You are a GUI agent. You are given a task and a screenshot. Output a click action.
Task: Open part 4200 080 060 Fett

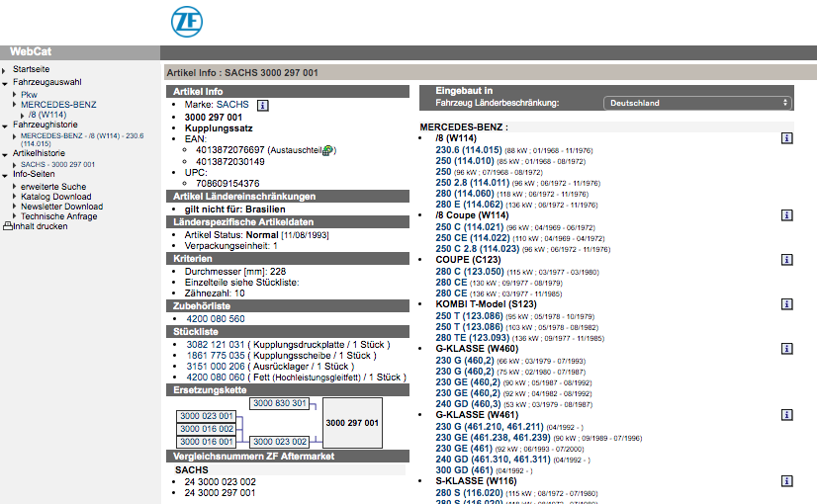[216, 378]
